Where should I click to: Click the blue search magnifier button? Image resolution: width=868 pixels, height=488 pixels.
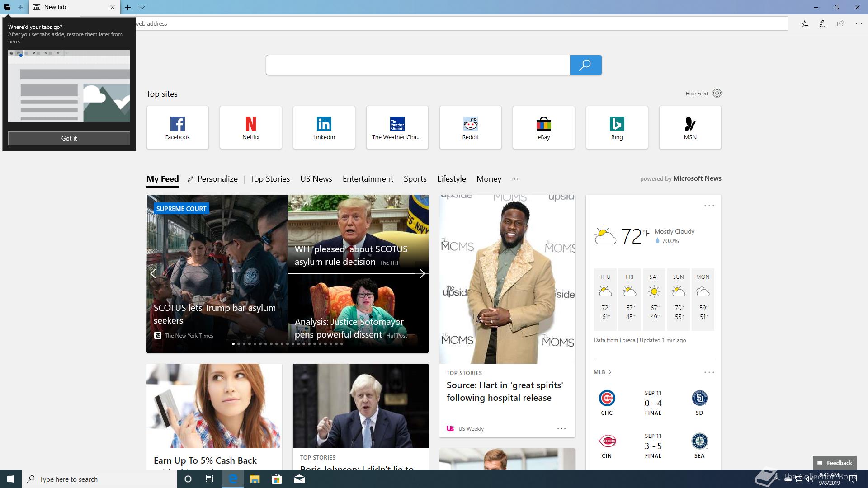coord(585,65)
